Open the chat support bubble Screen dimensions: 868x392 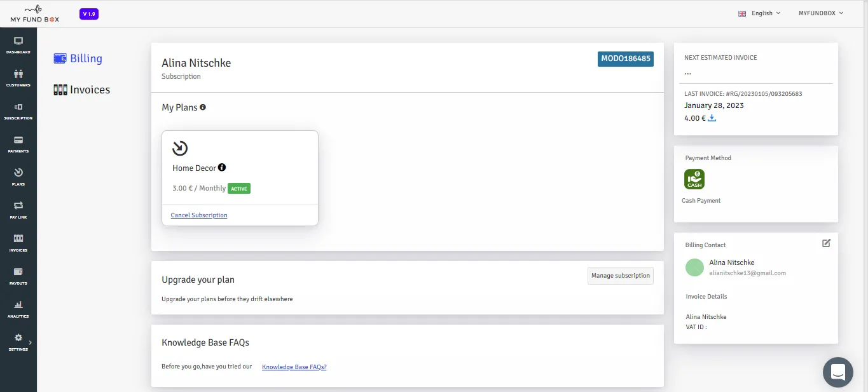[x=838, y=372]
